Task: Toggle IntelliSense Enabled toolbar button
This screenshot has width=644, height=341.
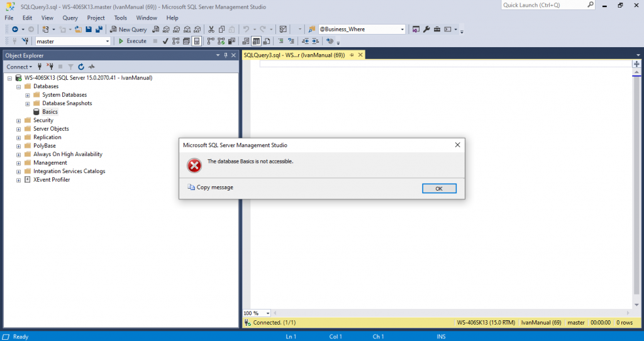Action: point(197,41)
